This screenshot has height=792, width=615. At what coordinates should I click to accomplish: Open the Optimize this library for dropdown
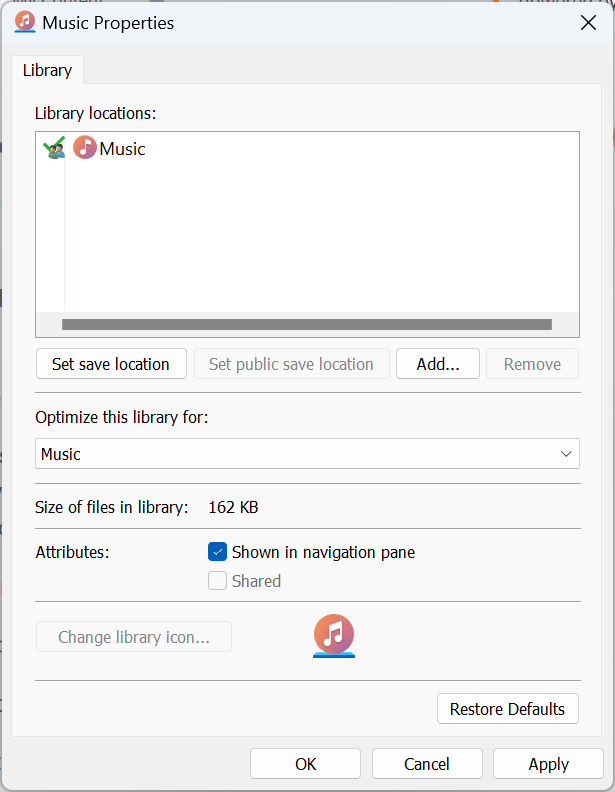tap(307, 454)
